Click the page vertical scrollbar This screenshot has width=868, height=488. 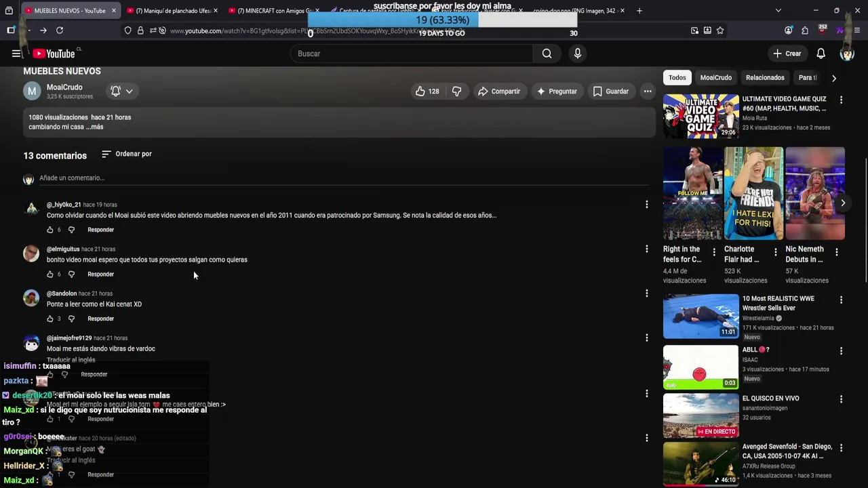tap(865, 220)
